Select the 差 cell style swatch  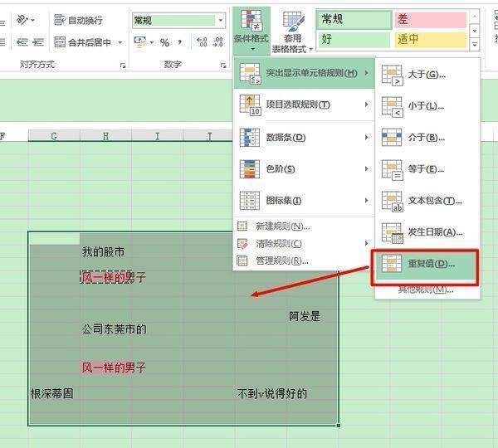[x=431, y=20]
